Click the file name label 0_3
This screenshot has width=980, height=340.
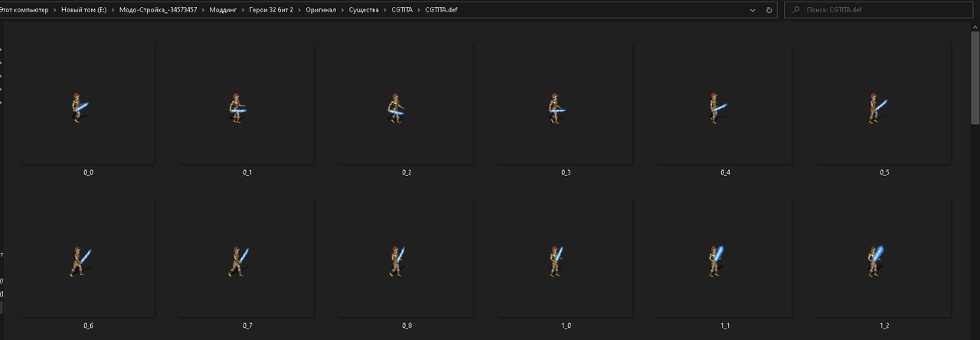(x=566, y=173)
